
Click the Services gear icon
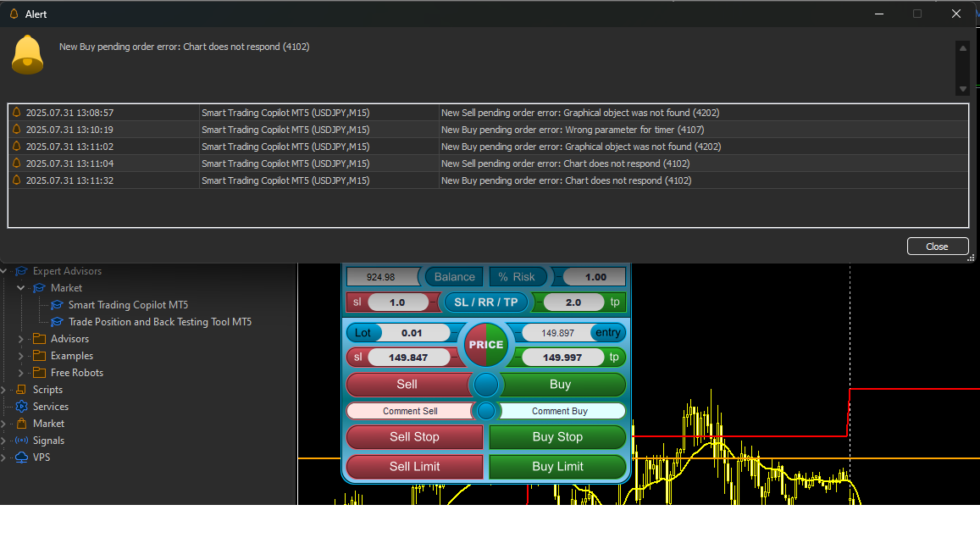click(x=22, y=407)
